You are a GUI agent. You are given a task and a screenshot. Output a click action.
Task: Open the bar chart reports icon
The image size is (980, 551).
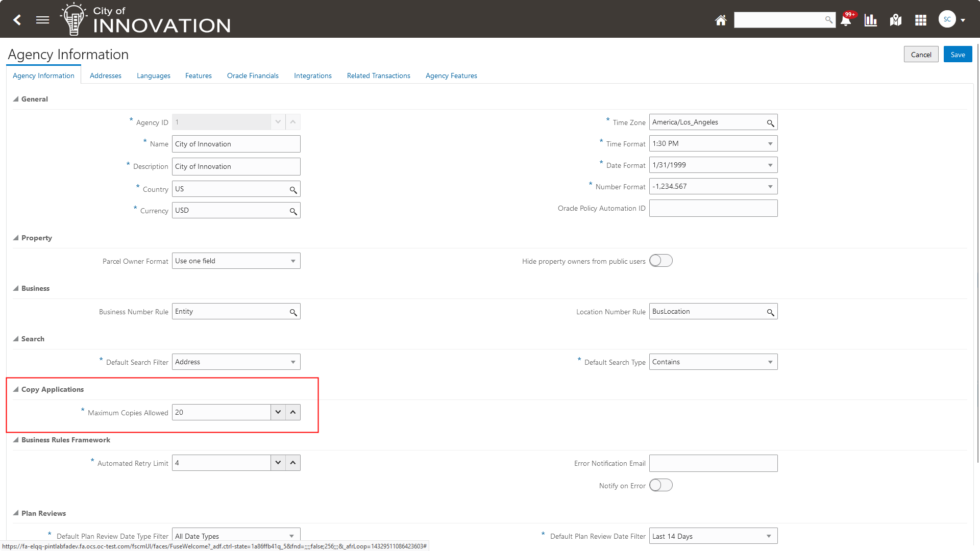click(871, 20)
